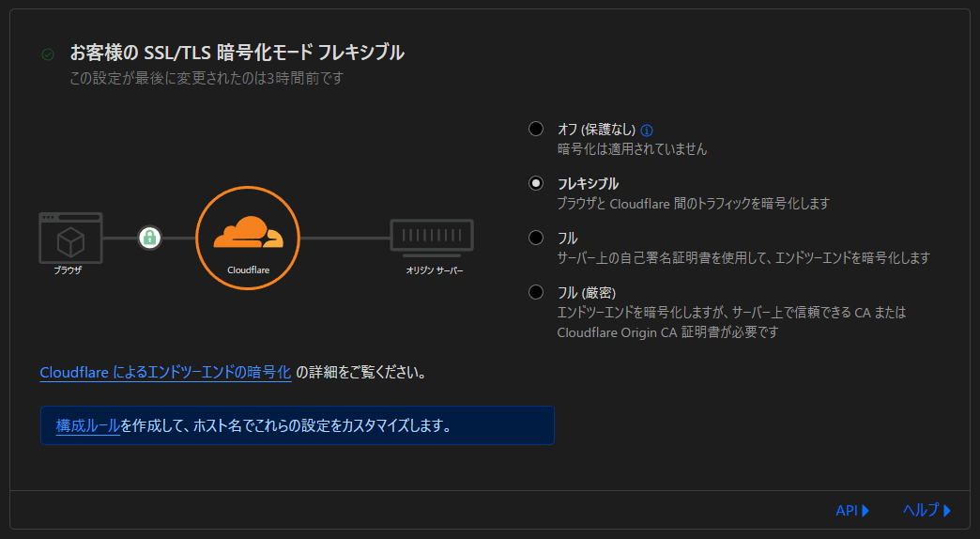Select the フレキシブル radio option
Image resolution: width=980 pixels, height=539 pixels.
point(536,183)
